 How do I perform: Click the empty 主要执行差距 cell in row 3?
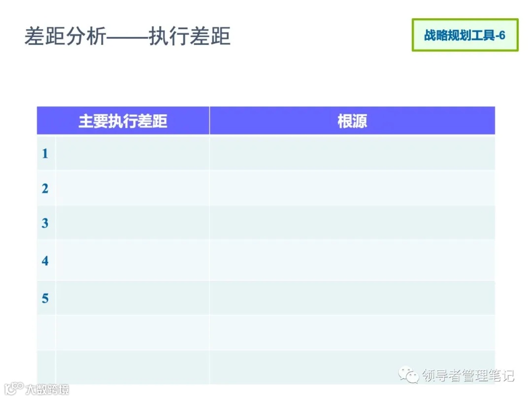pos(133,223)
